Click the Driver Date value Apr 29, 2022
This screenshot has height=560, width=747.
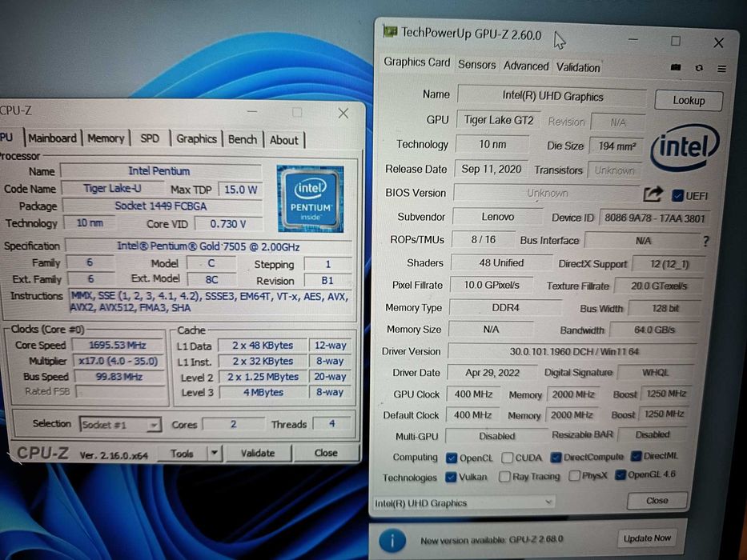pyautogui.click(x=492, y=372)
